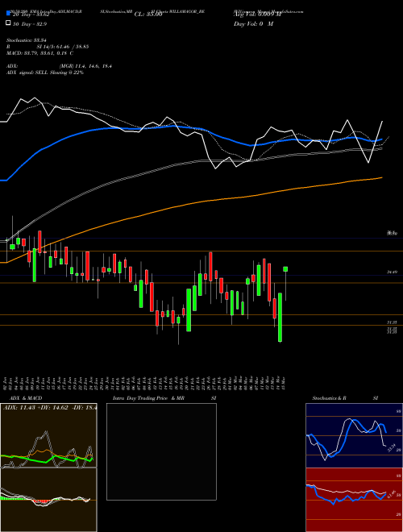Open the empty intraday trading price panel
This screenshot has width=403, height=532.
[x=161, y=451]
